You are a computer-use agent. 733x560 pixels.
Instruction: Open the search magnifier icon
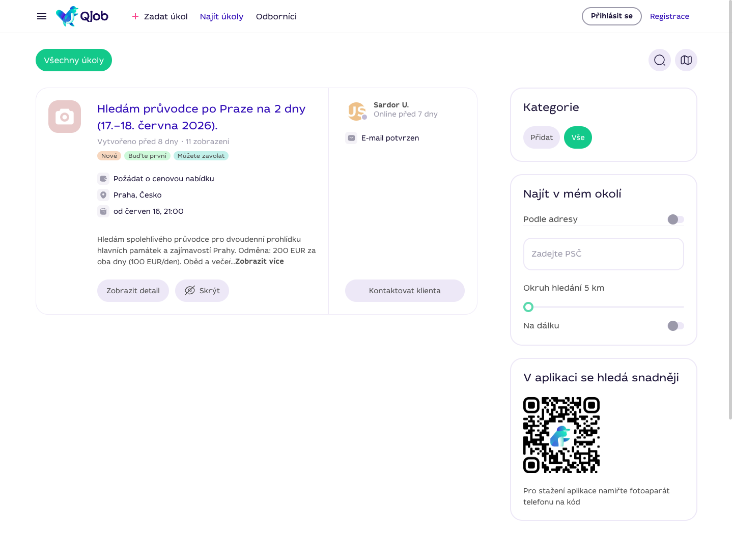660,60
